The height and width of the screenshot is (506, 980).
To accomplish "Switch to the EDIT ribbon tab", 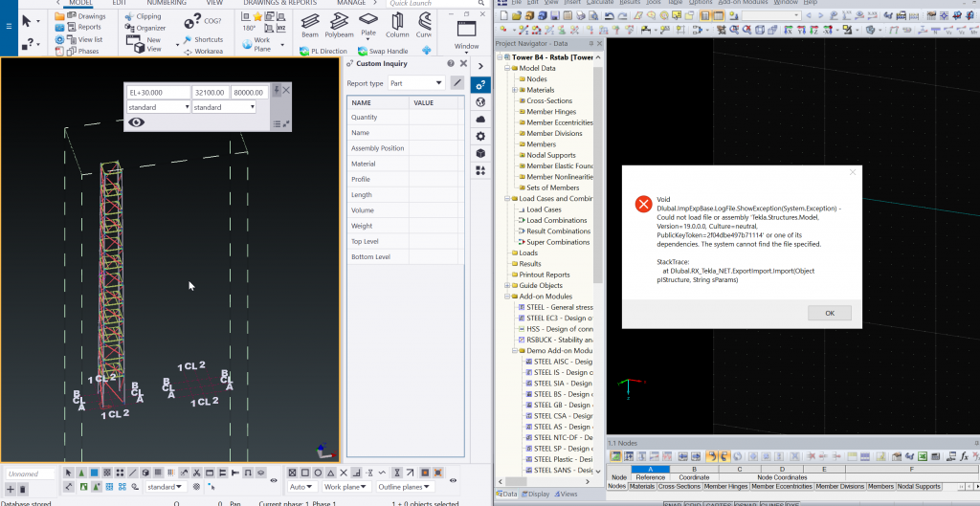I will (120, 3).
